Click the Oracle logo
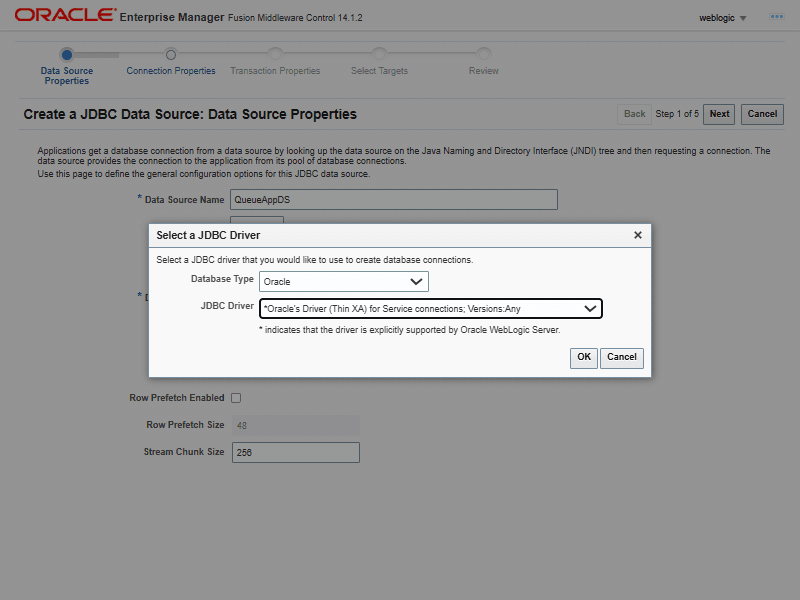 65,15
